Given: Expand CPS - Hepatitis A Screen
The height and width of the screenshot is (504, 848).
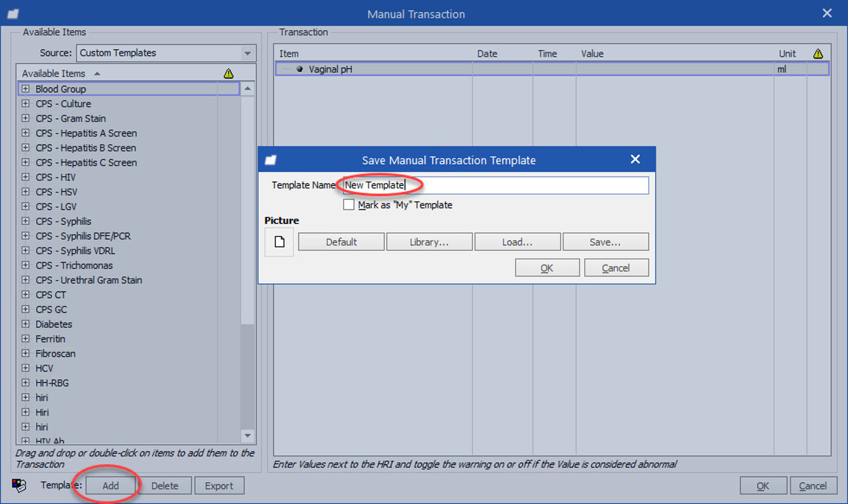Looking at the screenshot, I should click(x=25, y=133).
